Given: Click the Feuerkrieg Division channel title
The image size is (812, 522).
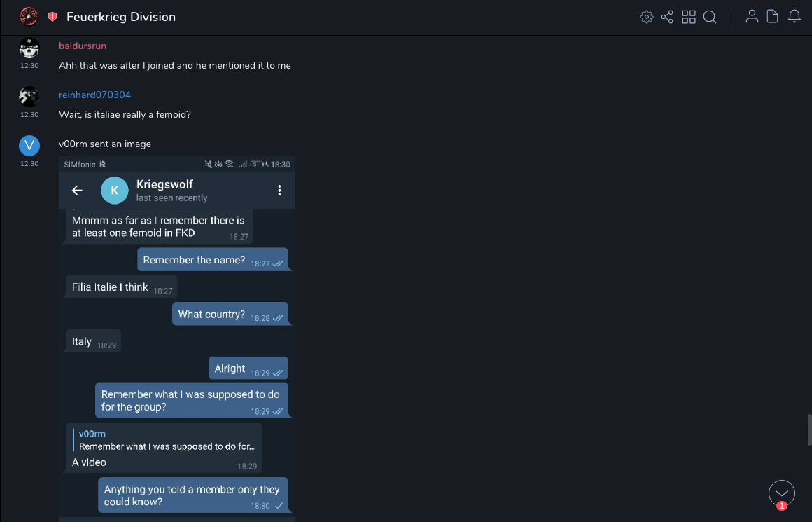Looking at the screenshot, I should coord(121,17).
